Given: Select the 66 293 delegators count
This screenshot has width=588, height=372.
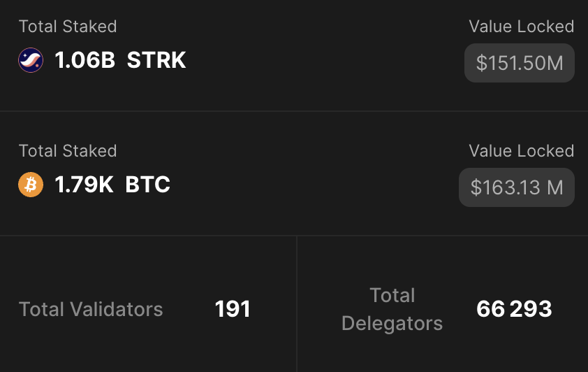Looking at the screenshot, I should 514,309.
